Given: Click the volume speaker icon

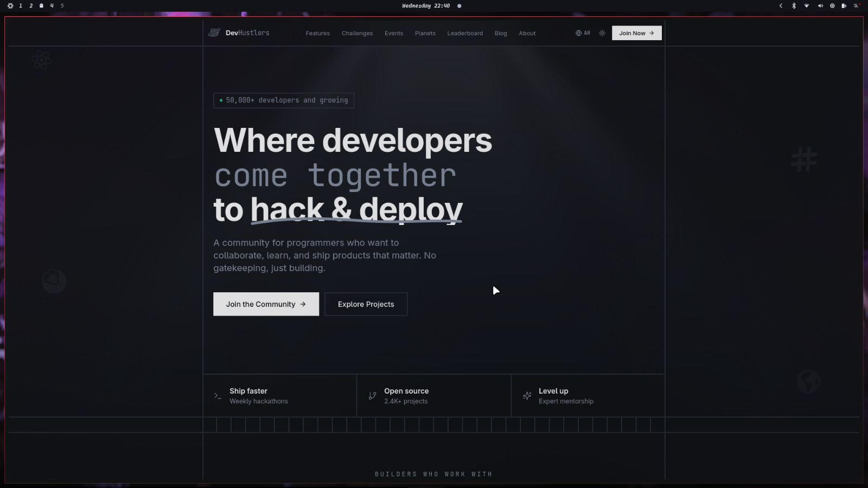Looking at the screenshot, I should point(820,6).
